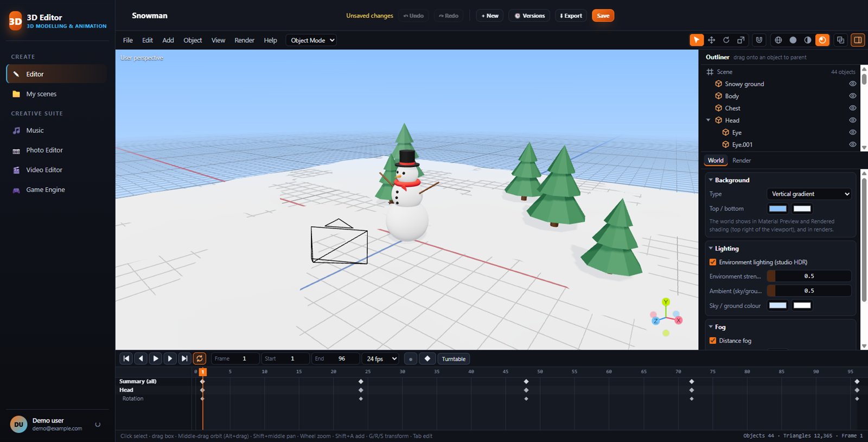Jump to last frame of timeline
The height and width of the screenshot is (442, 868).
pyautogui.click(x=184, y=358)
